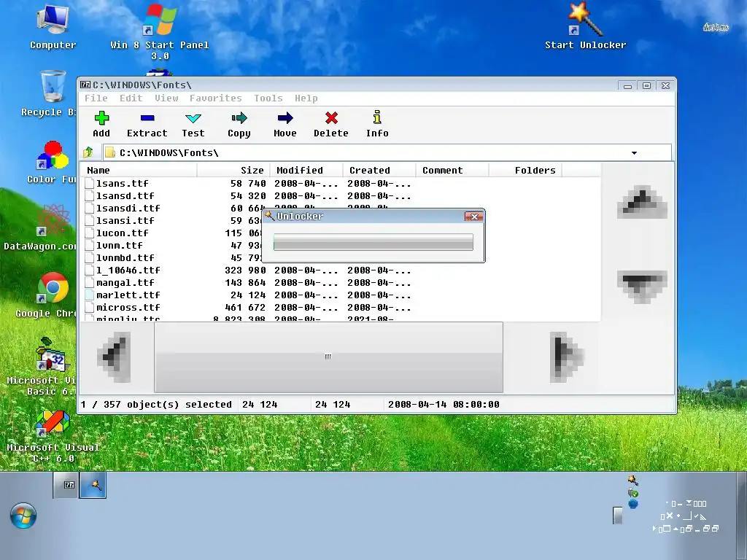Click the blue globe tray icon
Image resolution: width=747 pixels, height=560 pixels.
tap(632, 504)
